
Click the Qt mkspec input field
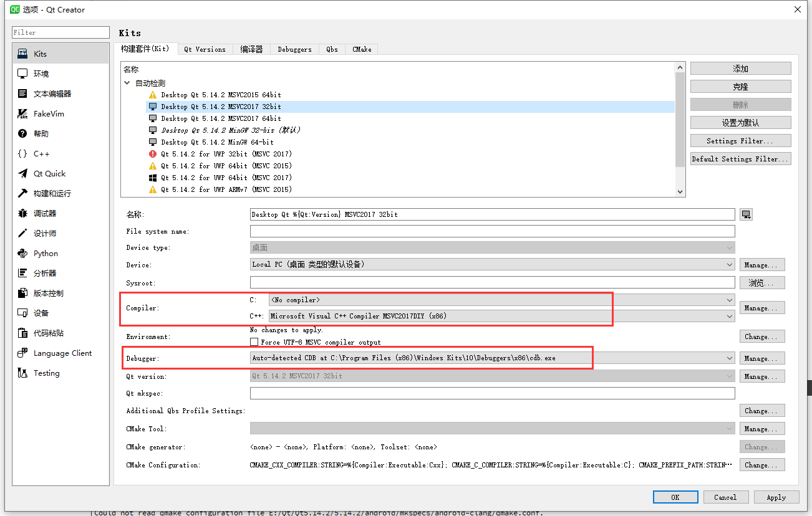click(x=492, y=393)
